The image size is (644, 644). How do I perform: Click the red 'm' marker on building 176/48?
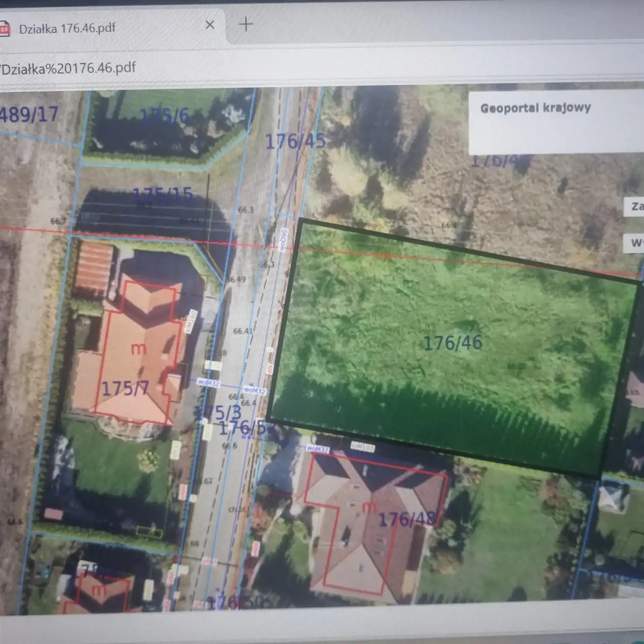369,507
